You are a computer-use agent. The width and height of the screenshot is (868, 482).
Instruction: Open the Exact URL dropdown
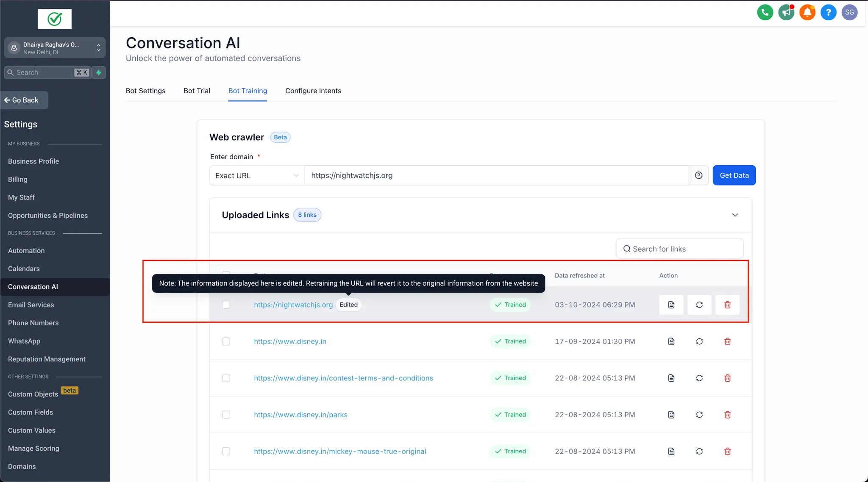point(257,175)
